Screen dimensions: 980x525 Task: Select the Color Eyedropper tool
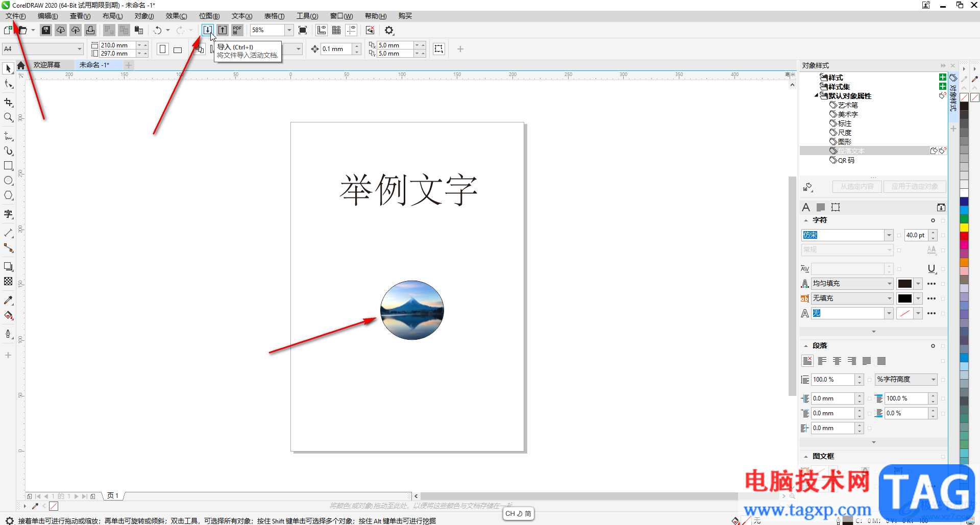pos(8,301)
